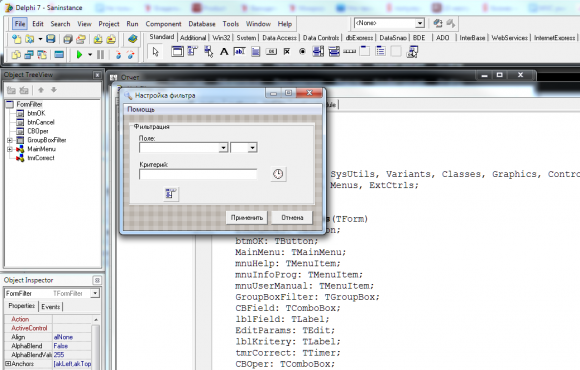The height and width of the screenshot is (370, 580).
Task: Open the FormFilter object selector dropdown
Action: pos(95,293)
